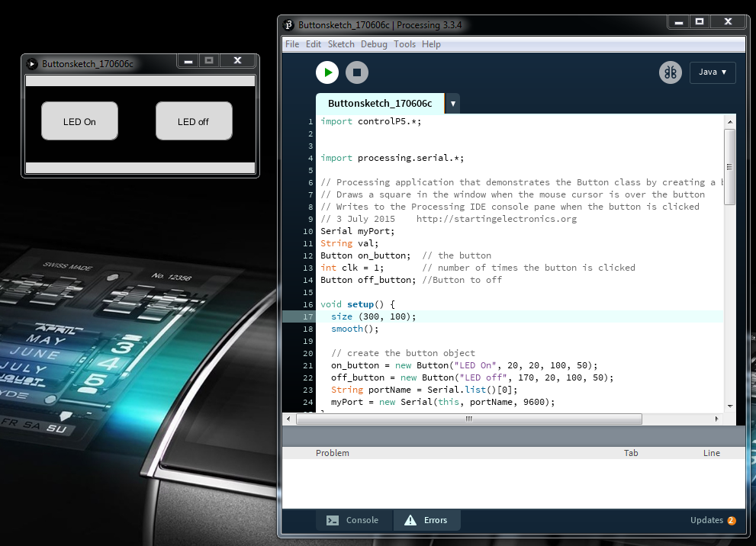Open the Help menu
756x546 pixels.
431,44
